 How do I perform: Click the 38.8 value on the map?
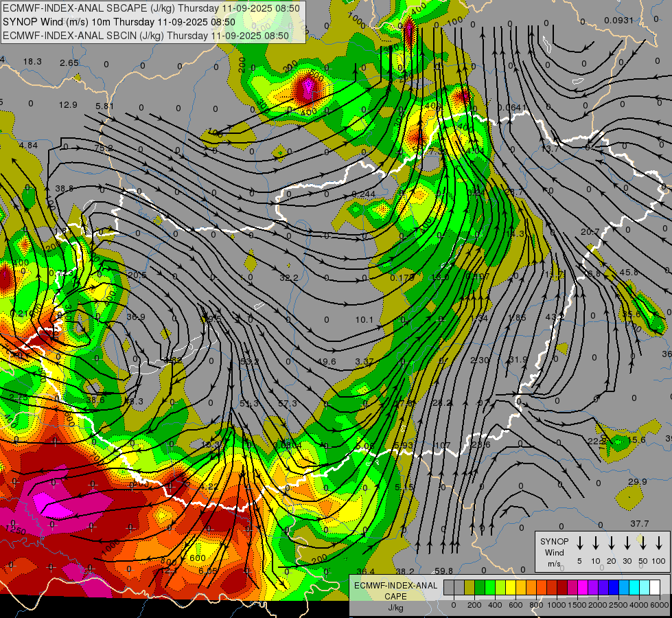coord(65,188)
